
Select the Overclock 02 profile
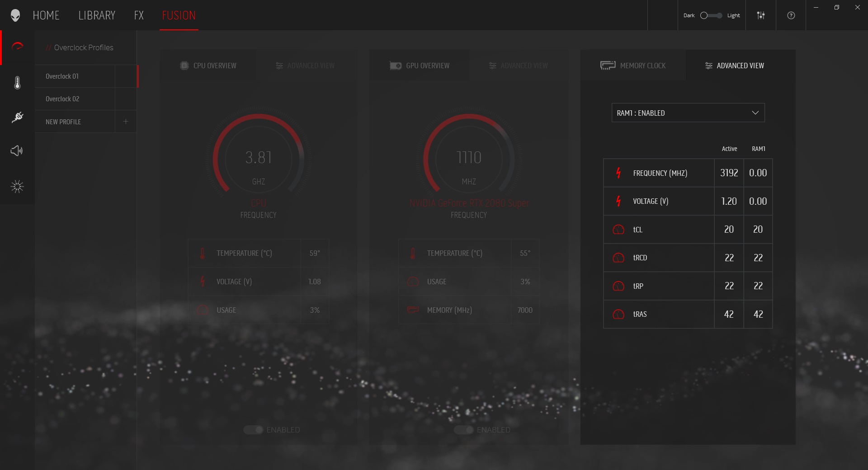coord(75,99)
